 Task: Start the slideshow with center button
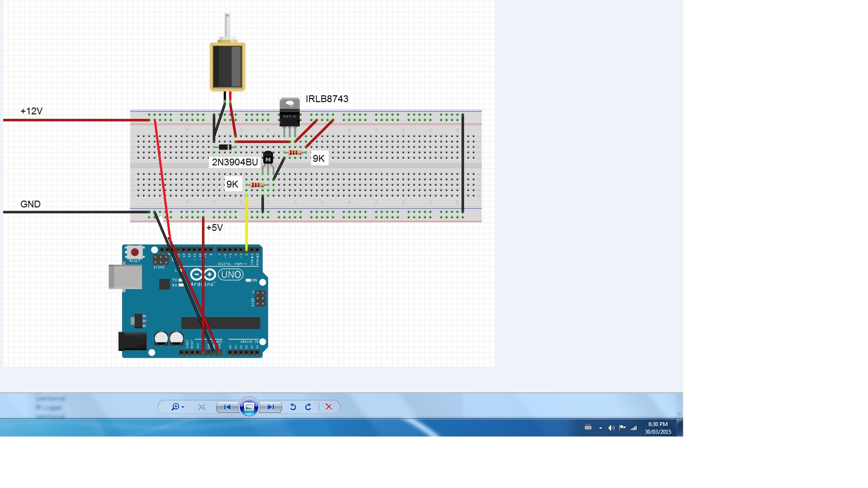point(249,407)
